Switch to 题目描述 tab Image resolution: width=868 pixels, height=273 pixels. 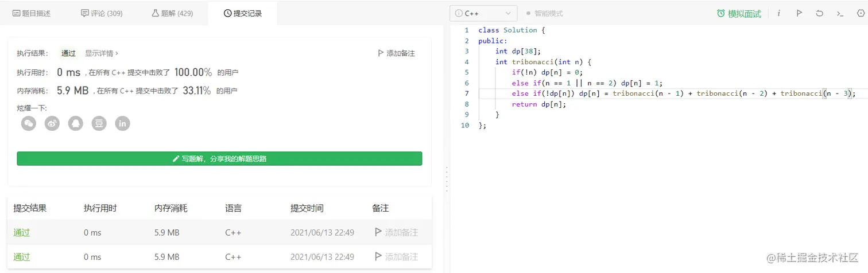click(32, 13)
